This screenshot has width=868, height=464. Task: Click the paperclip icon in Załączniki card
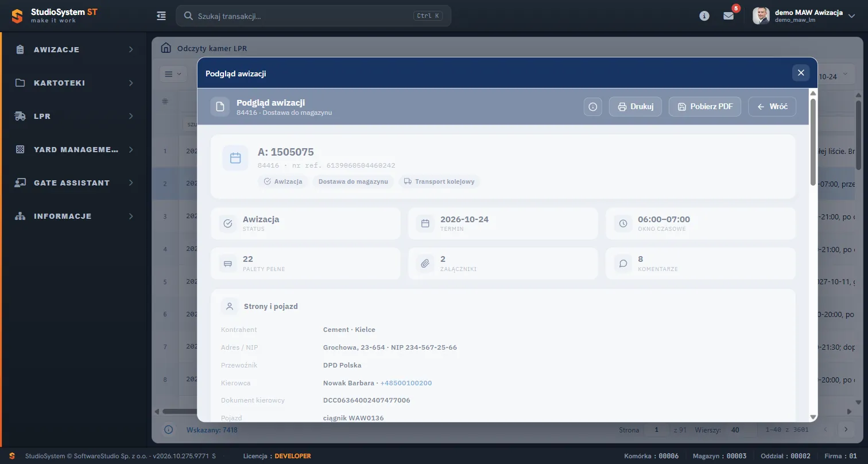tap(425, 264)
